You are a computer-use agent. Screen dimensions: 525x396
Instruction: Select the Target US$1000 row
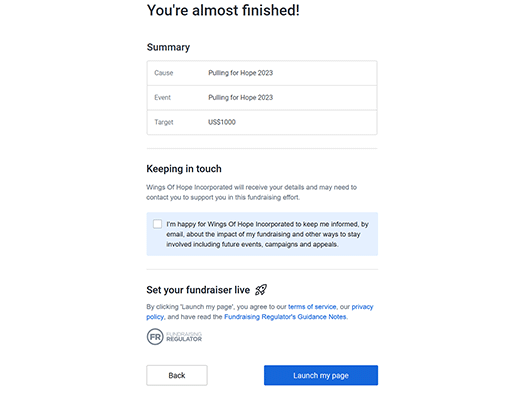pyautogui.click(x=262, y=122)
